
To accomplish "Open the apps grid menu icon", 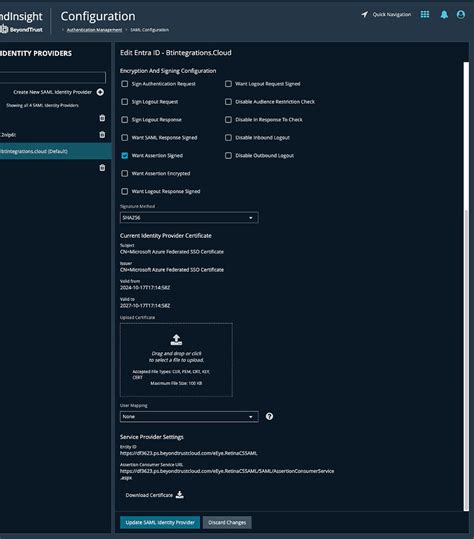I will point(425,14).
